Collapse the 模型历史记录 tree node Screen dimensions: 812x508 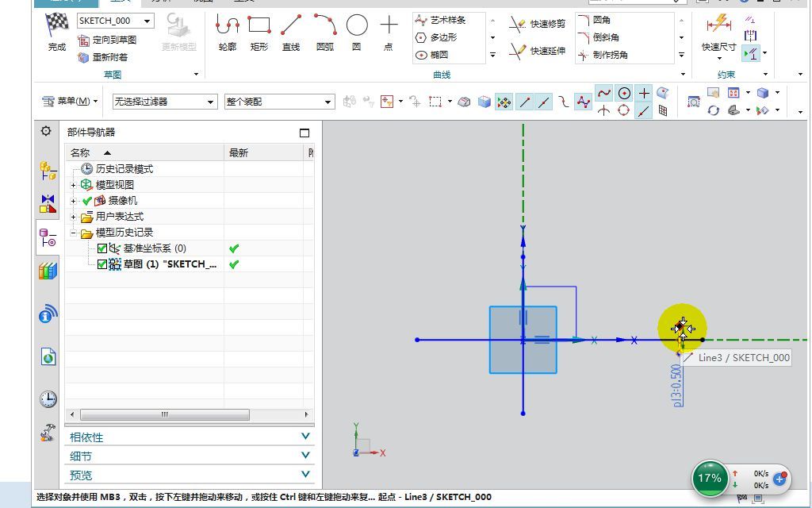point(73,232)
